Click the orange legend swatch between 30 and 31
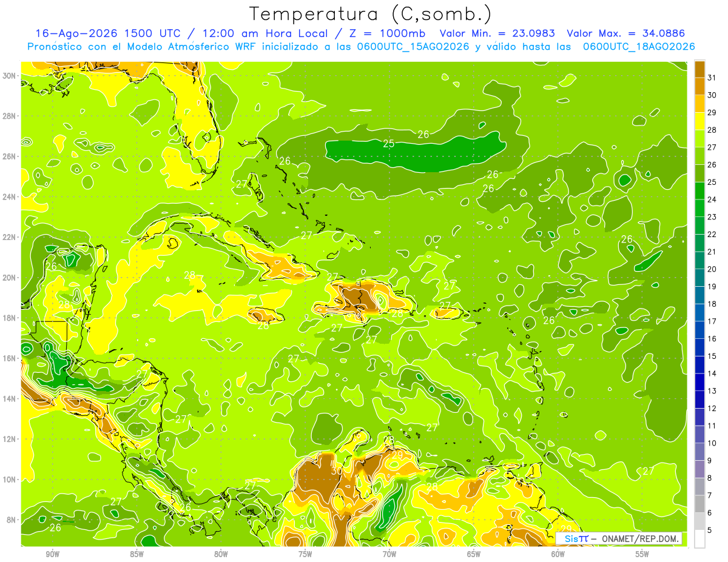The image size is (728, 562). (x=699, y=86)
